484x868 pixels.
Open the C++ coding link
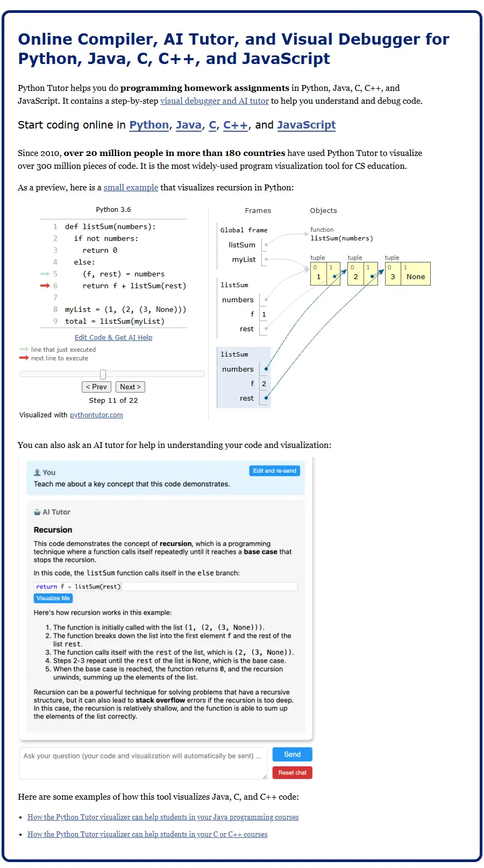click(236, 125)
